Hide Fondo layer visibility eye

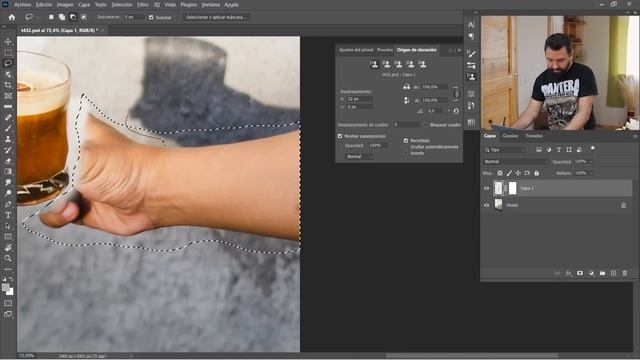[487, 205]
